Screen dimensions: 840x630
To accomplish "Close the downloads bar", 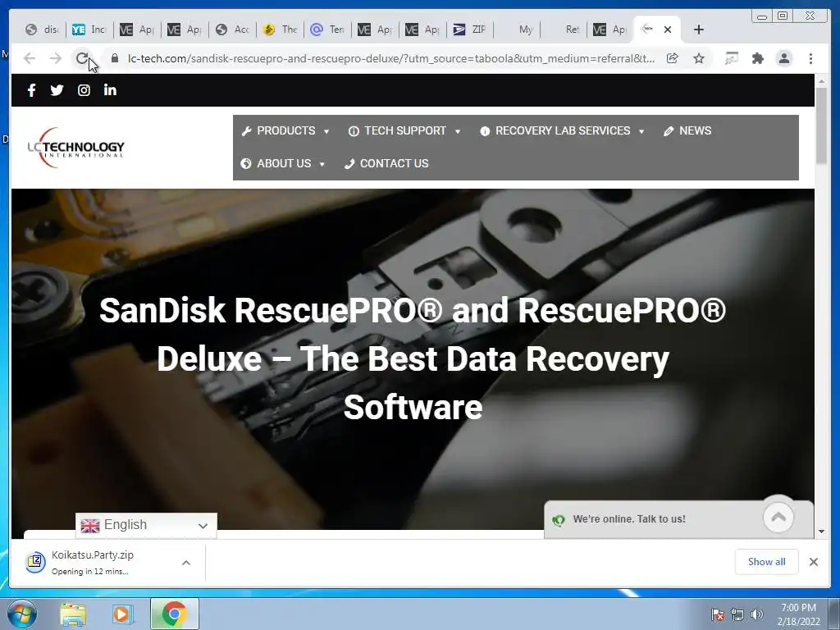I will click(814, 562).
